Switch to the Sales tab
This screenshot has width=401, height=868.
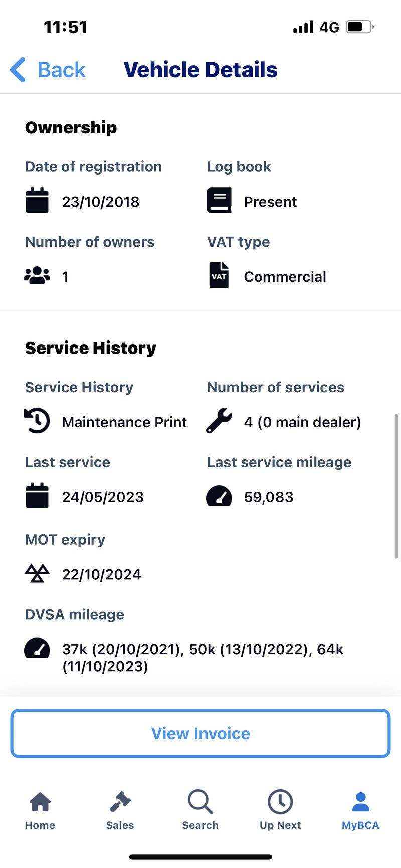pyautogui.click(x=120, y=811)
